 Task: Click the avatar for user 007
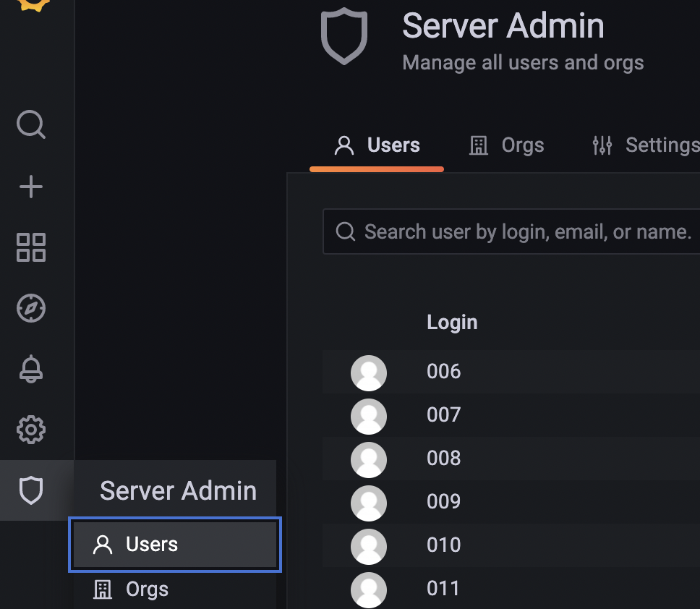point(370,415)
